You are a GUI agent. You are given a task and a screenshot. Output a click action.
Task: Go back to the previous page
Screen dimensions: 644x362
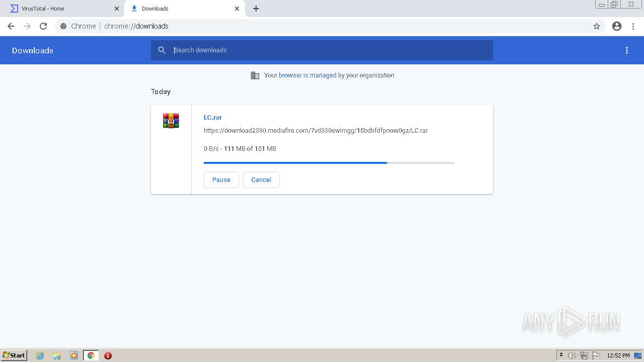11,26
